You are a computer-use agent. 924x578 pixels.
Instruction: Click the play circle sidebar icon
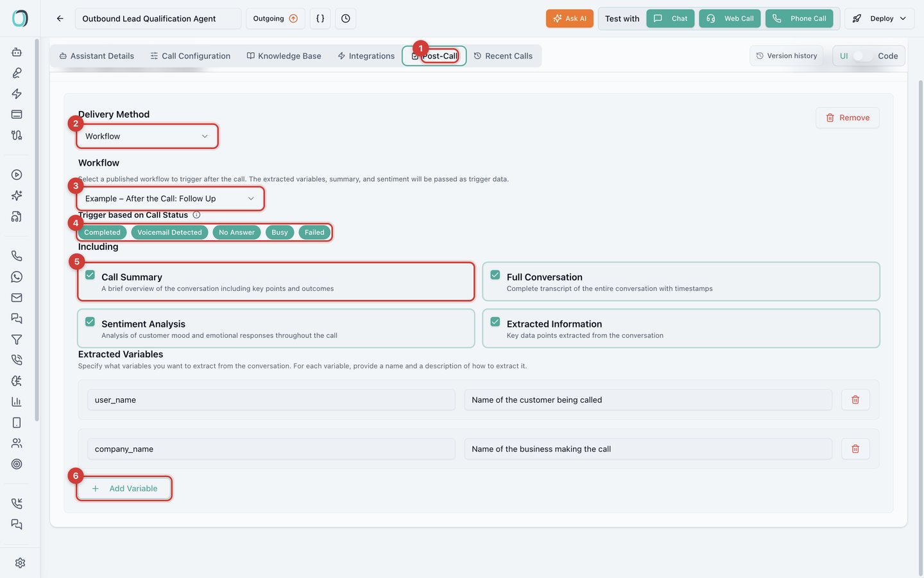point(17,175)
